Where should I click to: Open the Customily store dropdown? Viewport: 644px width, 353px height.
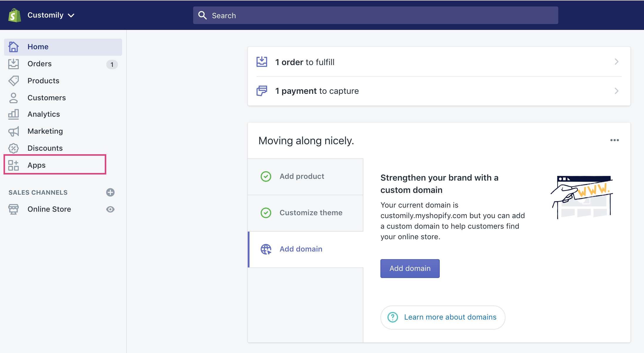click(x=51, y=15)
